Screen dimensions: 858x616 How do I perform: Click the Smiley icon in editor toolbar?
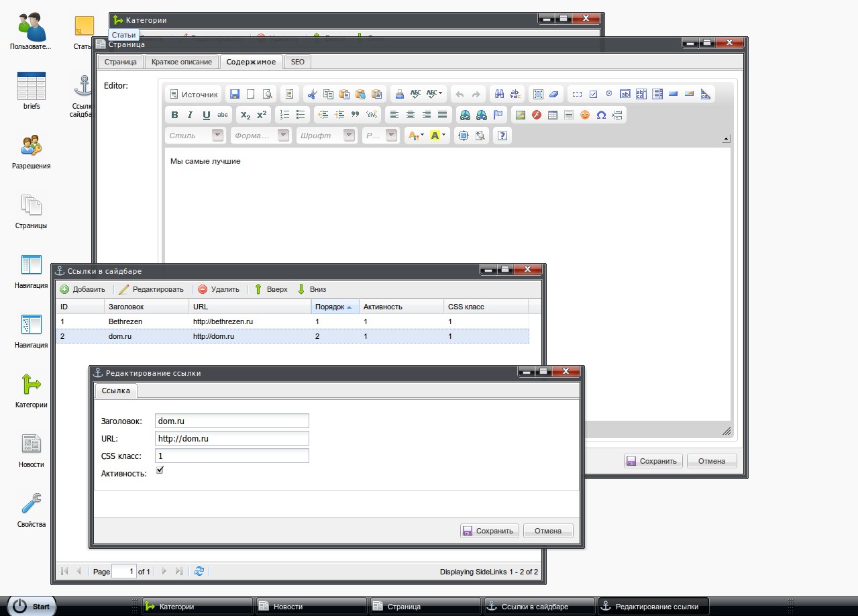[585, 115]
